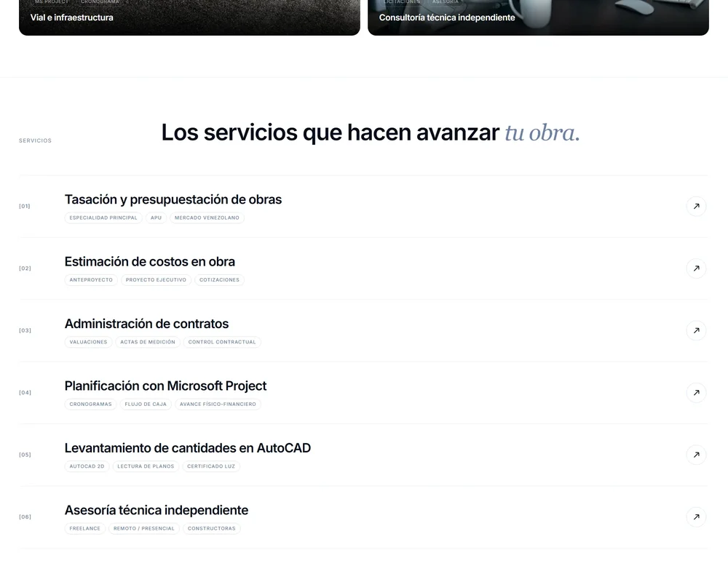Open arrow icon for Planificación con Microsoft Project
Image resolution: width=728 pixels, height=582 pixels.
coord(696,393)
